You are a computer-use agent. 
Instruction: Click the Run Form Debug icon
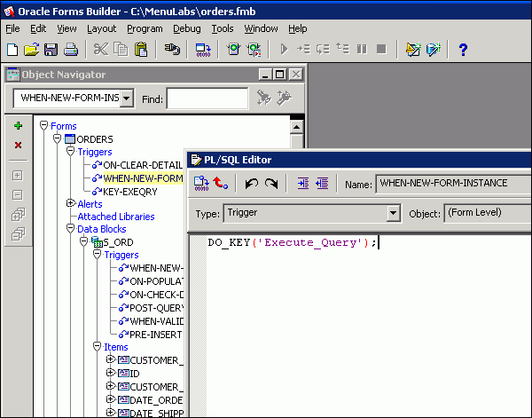(254, 50)
